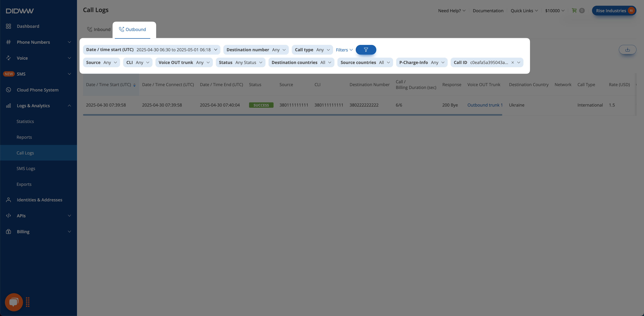Click the Identities & Addresses person icon
The width and height of the screenshot is (644, 316).
(x=9, y=200)
